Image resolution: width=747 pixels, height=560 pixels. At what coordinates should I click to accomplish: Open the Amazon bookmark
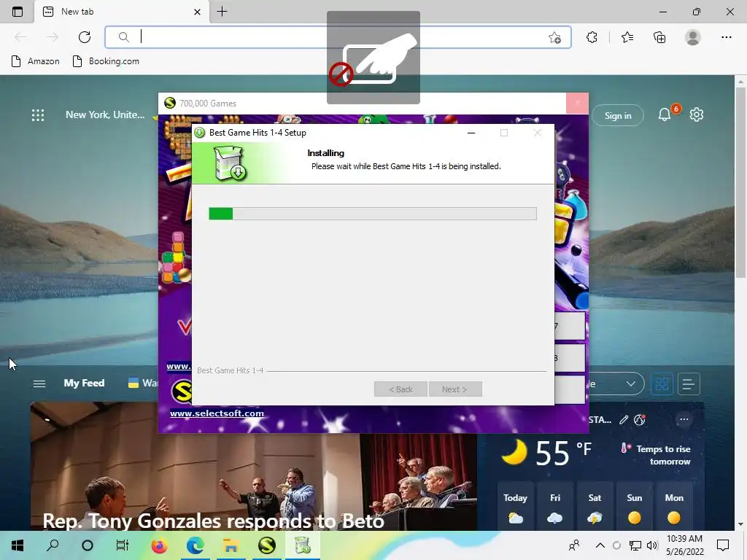coord(36,61)
